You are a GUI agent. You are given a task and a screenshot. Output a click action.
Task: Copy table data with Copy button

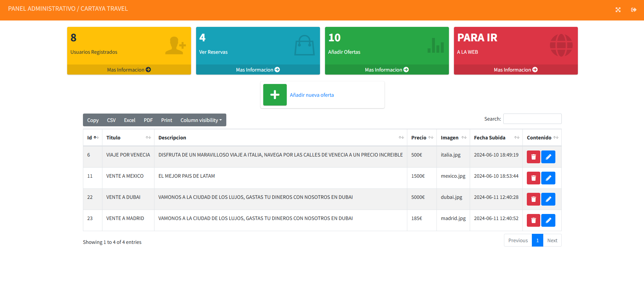point(93,120)
